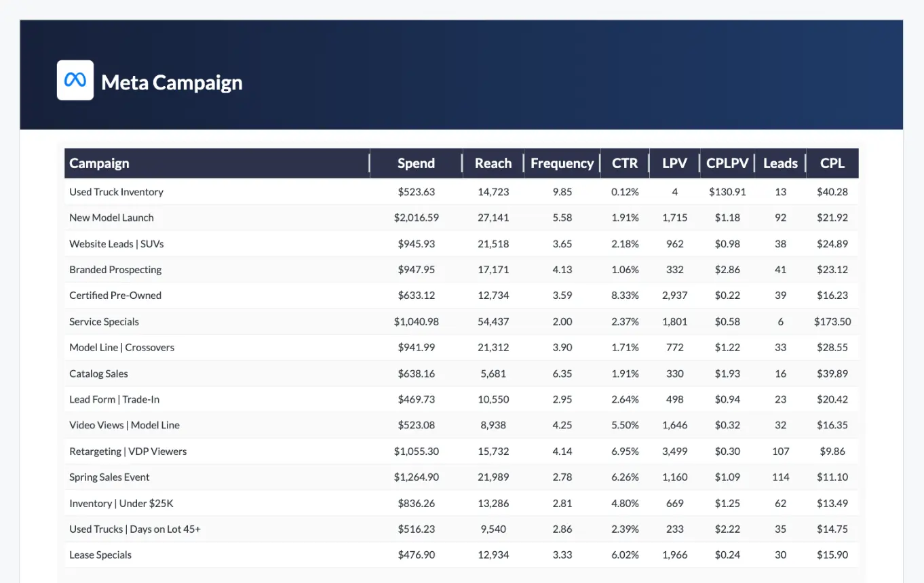Click Video Views | Model Line campaign
The width and height of the screenshot is (924, 583).
(x=124, y=425)
